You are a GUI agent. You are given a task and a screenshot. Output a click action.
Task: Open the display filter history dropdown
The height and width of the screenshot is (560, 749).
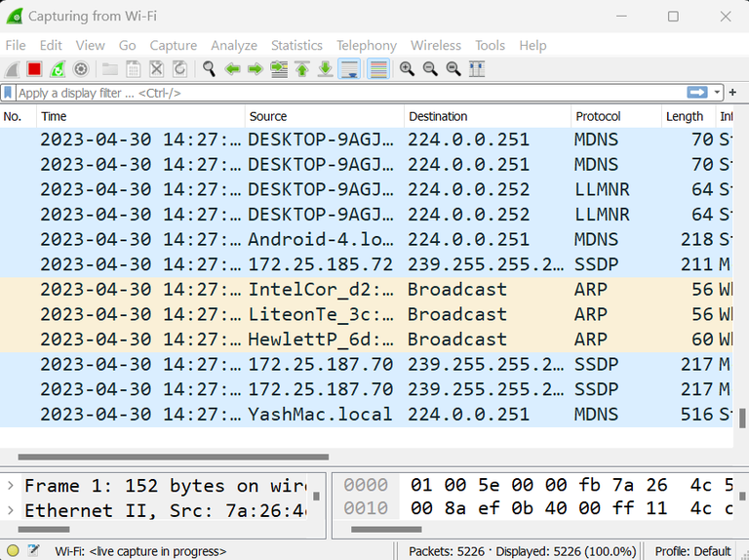717,93
